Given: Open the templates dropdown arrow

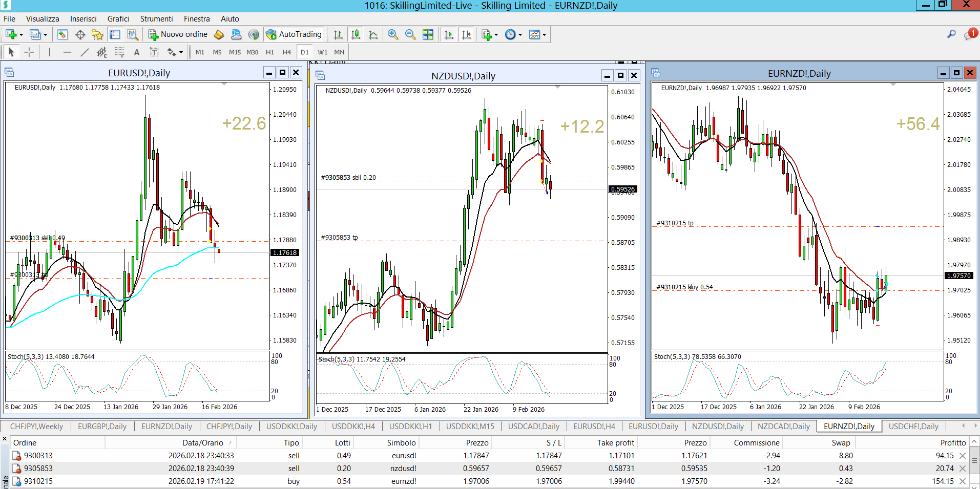Looking at the screenshot, I should click(x=544, y=35).
